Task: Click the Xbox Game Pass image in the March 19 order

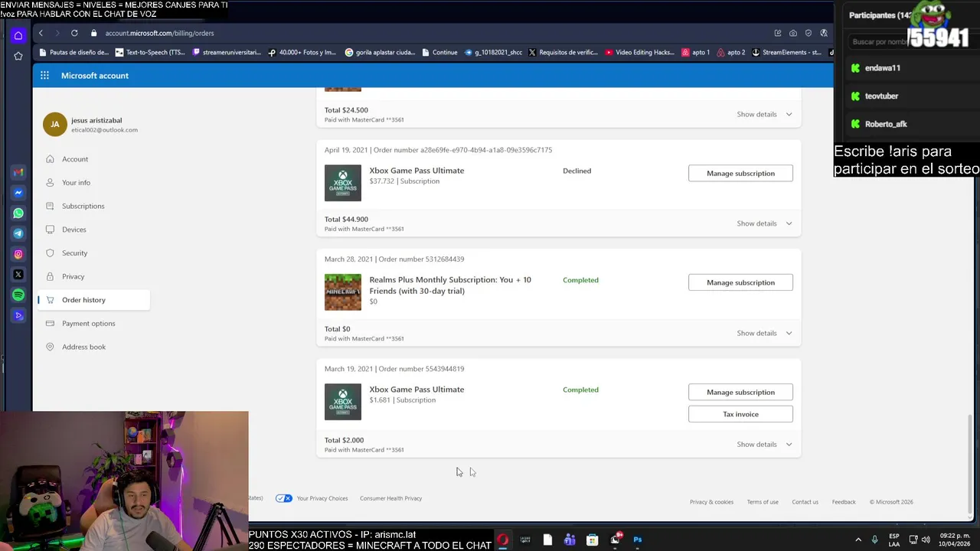Action: coord(343,402)
